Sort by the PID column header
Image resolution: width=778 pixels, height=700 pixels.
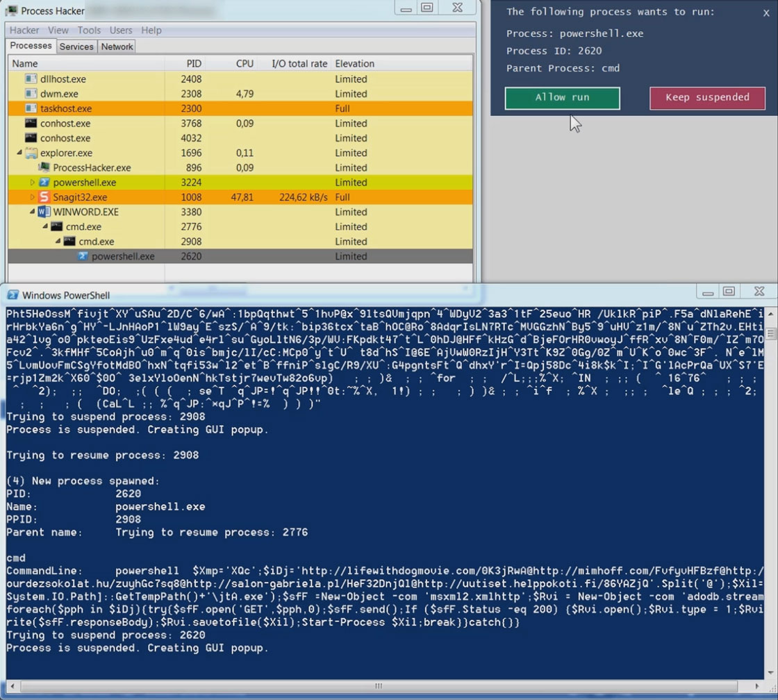(x=185, y=63)
